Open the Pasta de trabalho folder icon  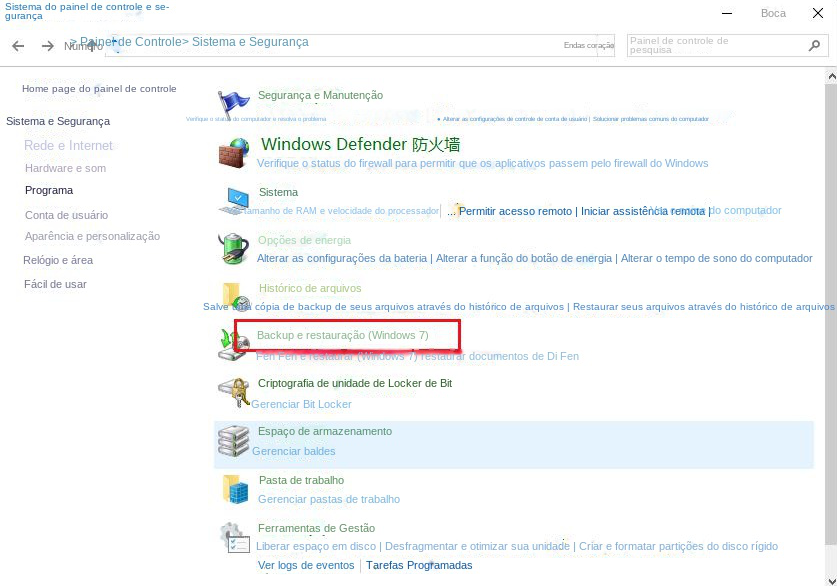[x=234, y=487]
